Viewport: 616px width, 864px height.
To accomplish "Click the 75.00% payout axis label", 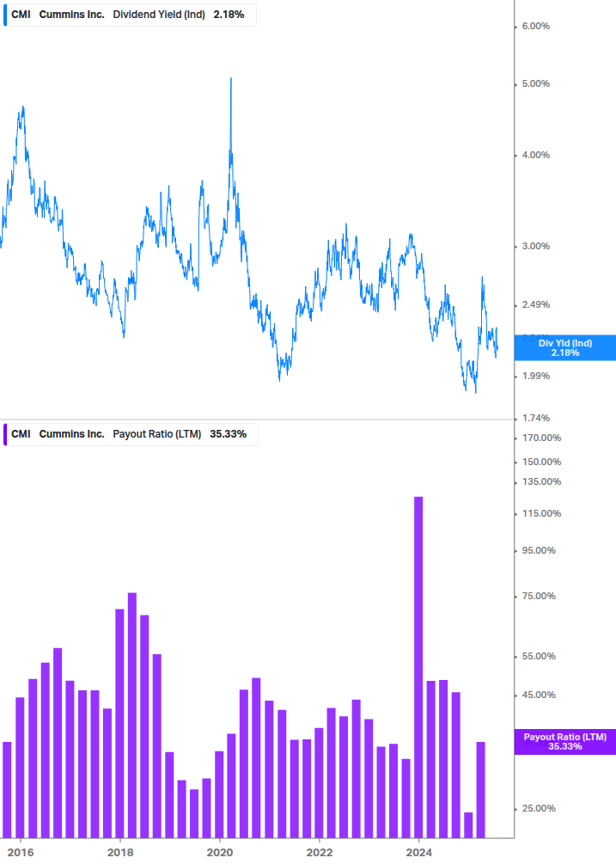I will pos(539,597).
